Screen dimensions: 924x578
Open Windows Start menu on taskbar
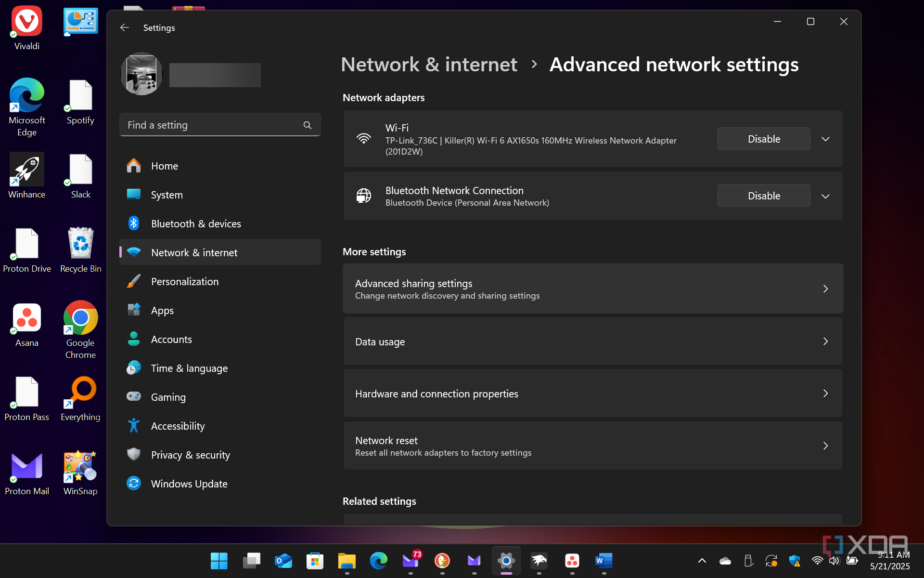(219, 561)
